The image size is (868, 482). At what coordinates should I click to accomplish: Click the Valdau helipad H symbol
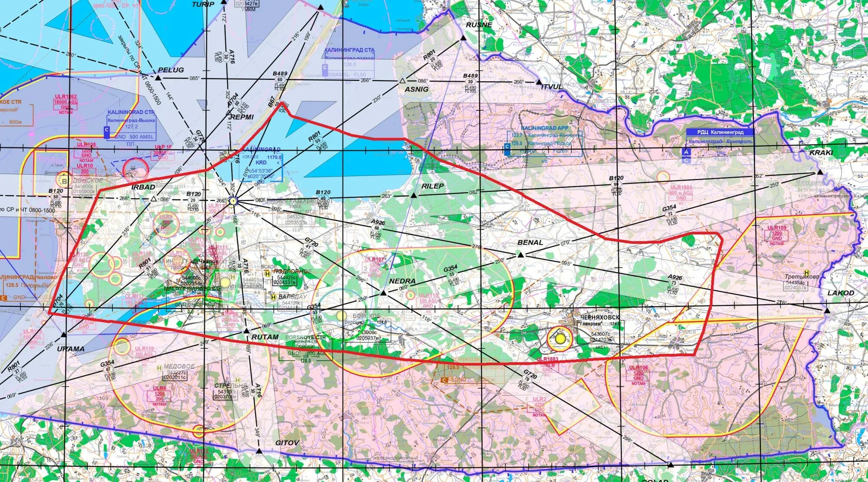pos(273,297)
